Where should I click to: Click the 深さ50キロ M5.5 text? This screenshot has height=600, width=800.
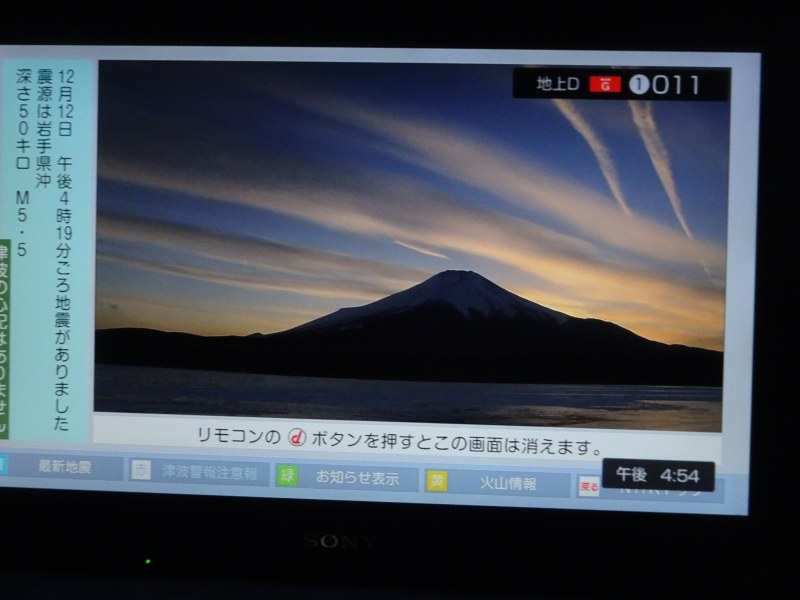(x=23, y=162)
